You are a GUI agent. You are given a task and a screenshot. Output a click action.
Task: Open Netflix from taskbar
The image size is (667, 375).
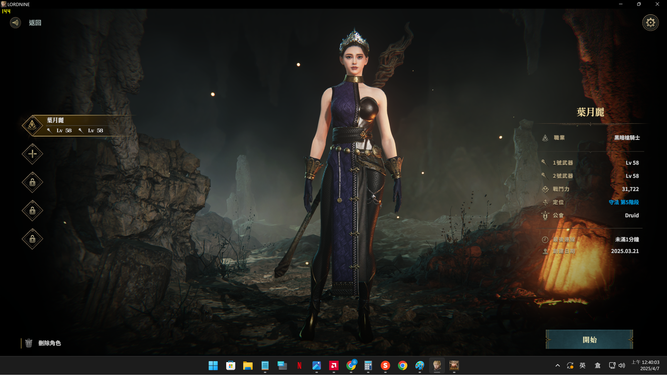click(299, 365)
